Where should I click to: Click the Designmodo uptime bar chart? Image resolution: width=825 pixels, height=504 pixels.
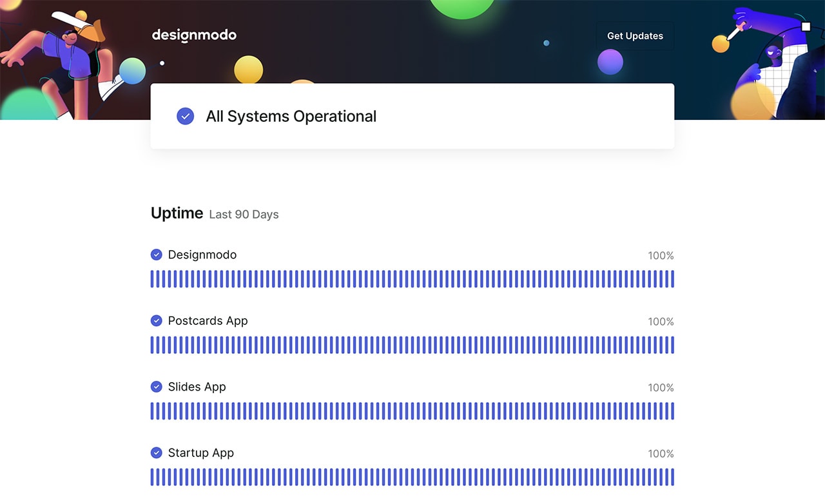coord(412,279)
